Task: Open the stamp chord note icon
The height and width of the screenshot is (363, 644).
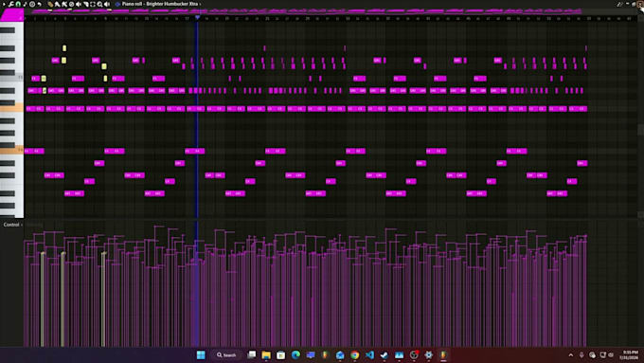Action: 25,4
